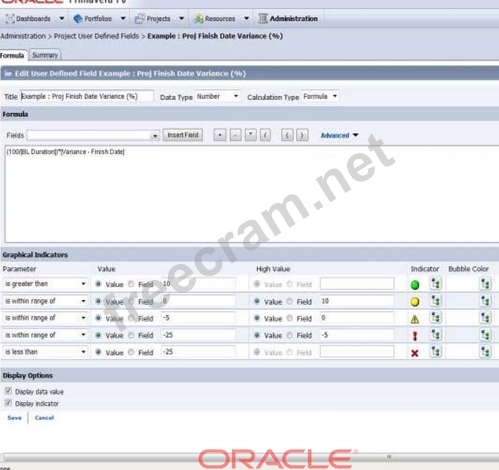
Task: Switch to the Summary tab
Action: pos(45,55)
